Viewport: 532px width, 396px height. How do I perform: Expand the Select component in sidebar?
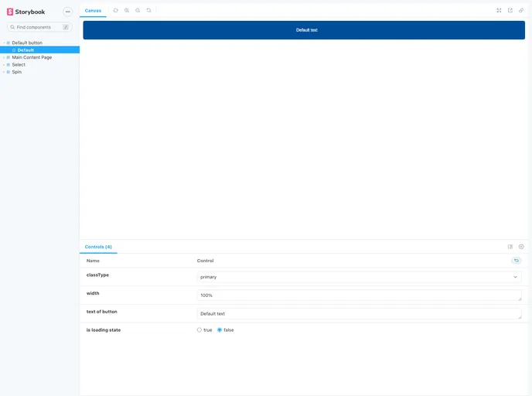(19, 64)
